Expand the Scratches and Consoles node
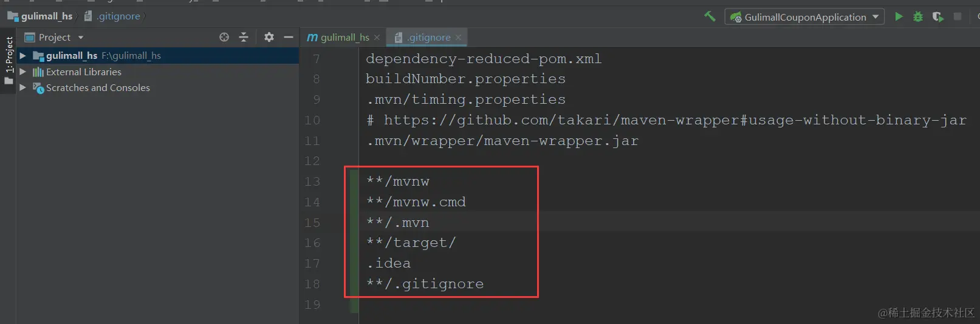 [22, 87]
